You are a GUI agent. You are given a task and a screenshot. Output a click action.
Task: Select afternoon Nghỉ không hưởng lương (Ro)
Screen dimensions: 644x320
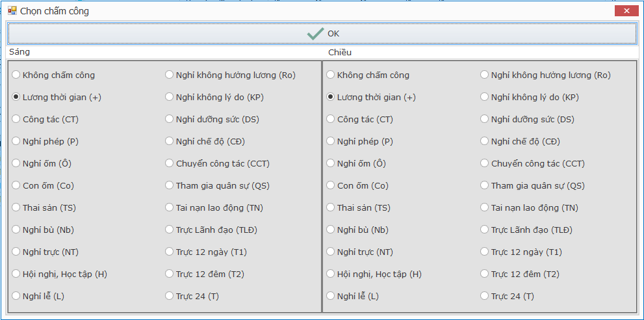545,75
